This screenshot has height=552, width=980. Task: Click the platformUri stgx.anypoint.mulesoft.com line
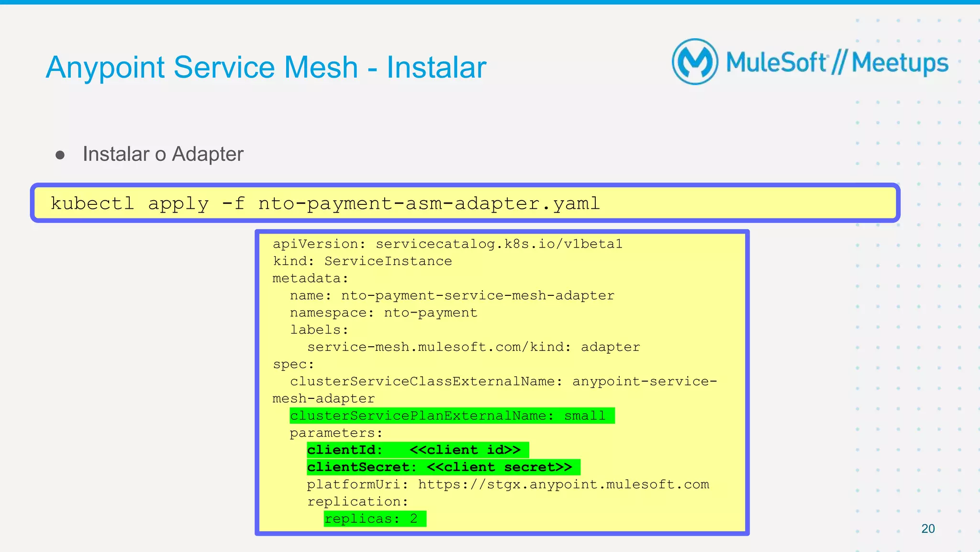[508, 484]
